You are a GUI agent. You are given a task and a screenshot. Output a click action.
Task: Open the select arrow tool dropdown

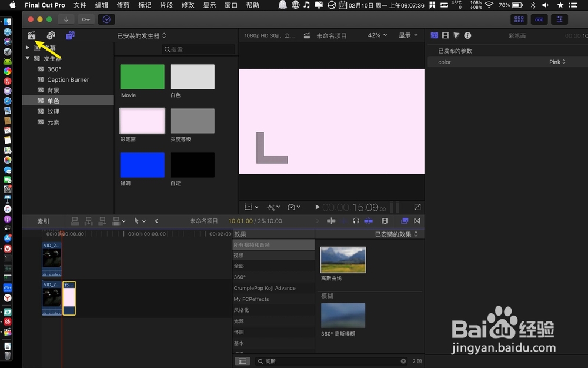coord(139,221)
